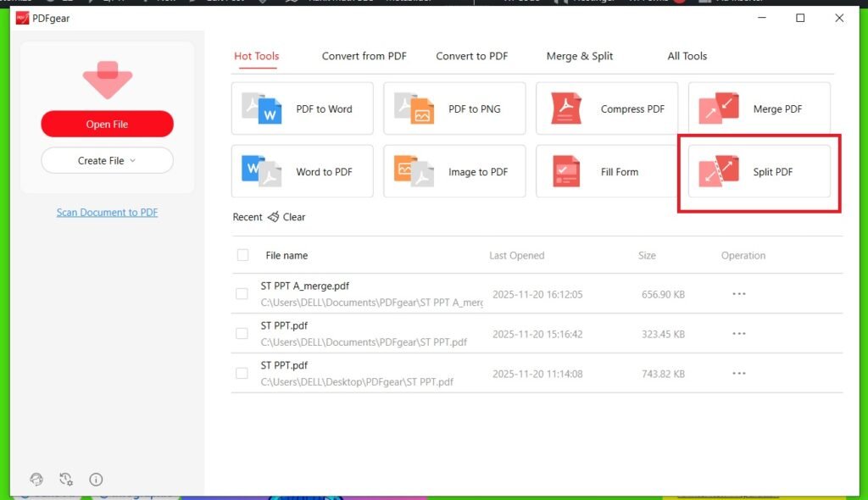Show more options for the 743.82 KB file
Screen dimensions: 868x500
point(739,374)
